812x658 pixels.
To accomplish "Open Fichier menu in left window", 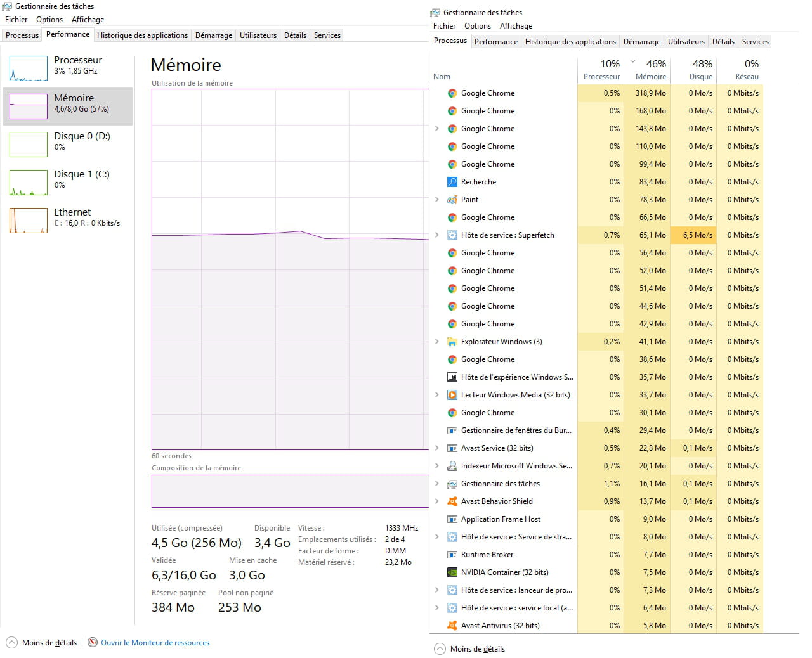I will [16, 20].
